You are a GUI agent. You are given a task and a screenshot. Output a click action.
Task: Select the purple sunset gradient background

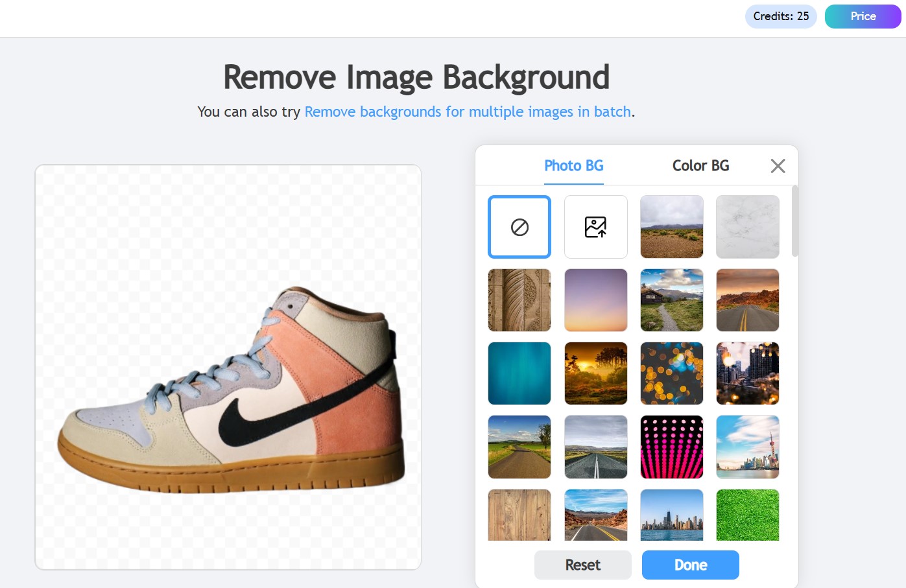point(595,300)
